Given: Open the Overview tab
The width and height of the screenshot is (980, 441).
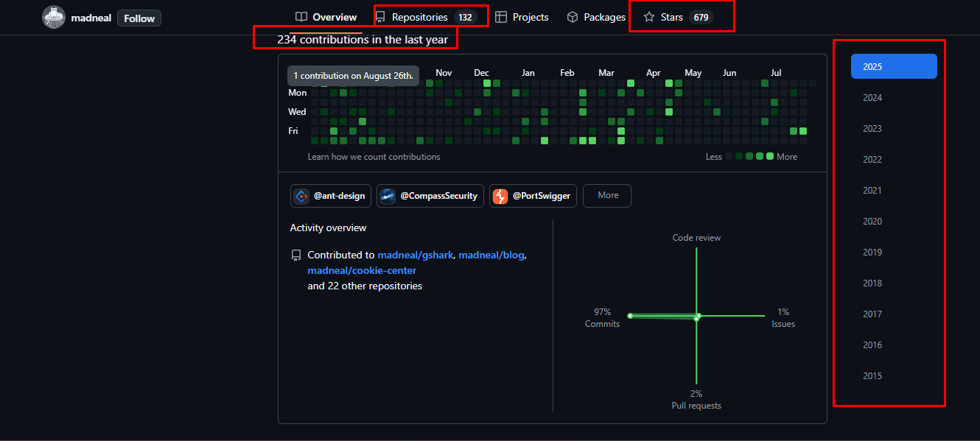Looking at the screenshot, I should coord(326,17).
